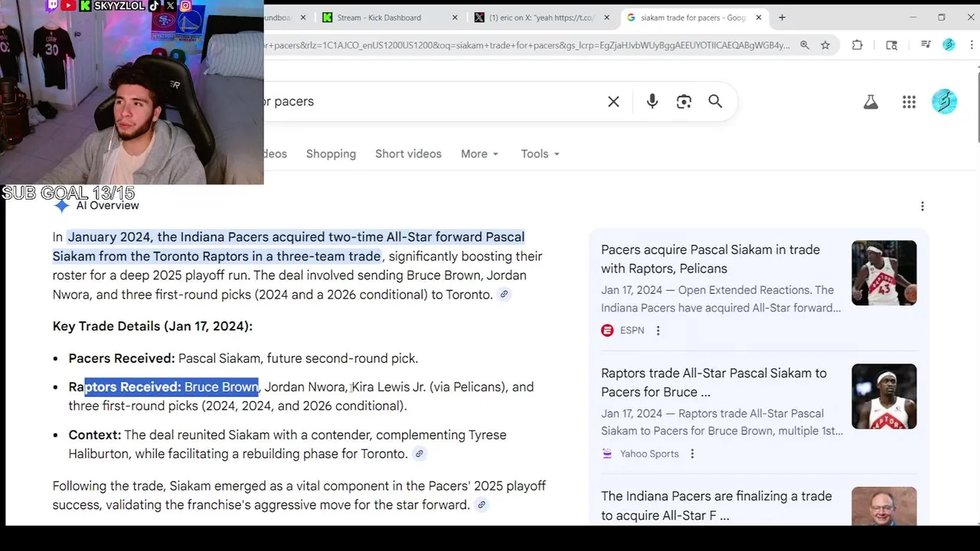Bookmark this page with the star icon

click(825, 45)
